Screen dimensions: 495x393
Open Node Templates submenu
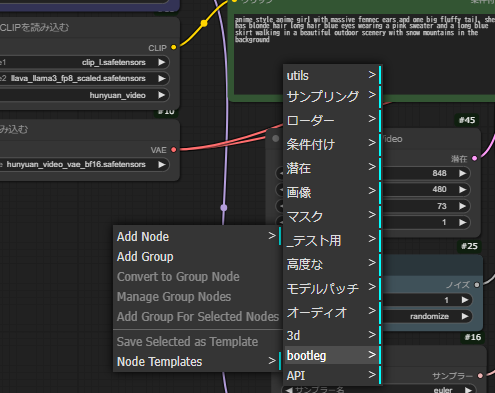point(197,361)
